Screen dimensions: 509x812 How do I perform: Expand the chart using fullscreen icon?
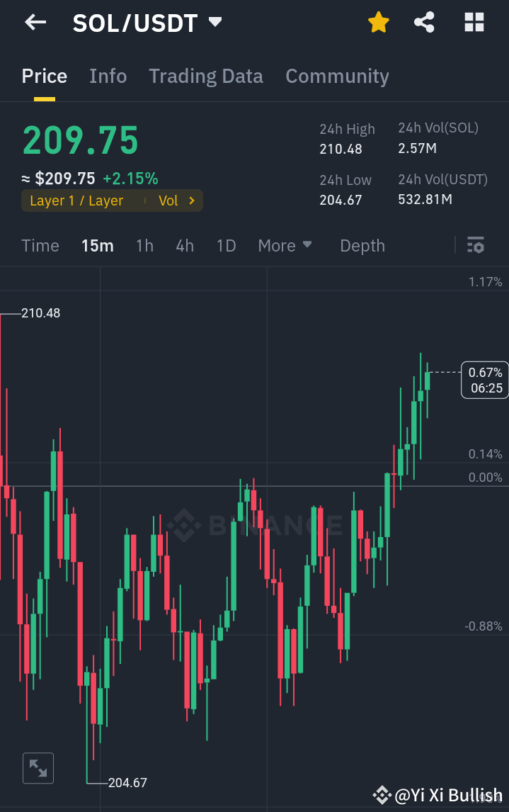[38, 768]
